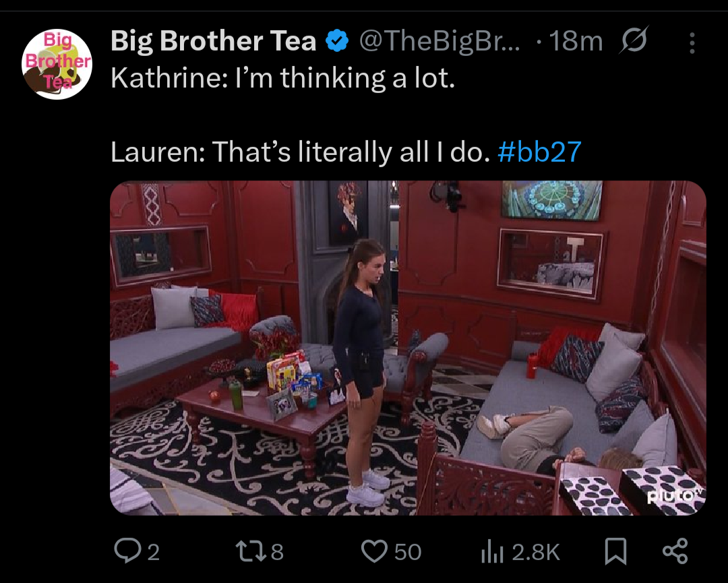Viewport: 728px width, 583px height.
Task: Open the tweet via the 18m timestamp
Action: coord(576,41)
